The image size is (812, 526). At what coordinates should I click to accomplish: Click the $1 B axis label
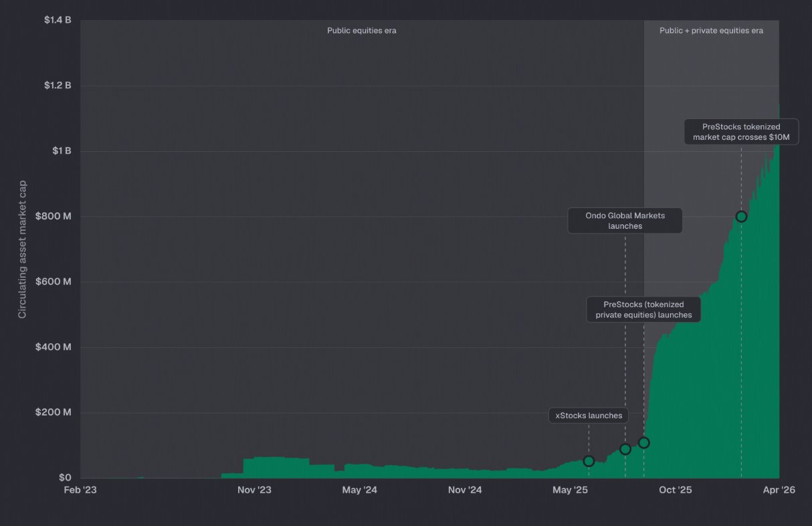(62, 151)
